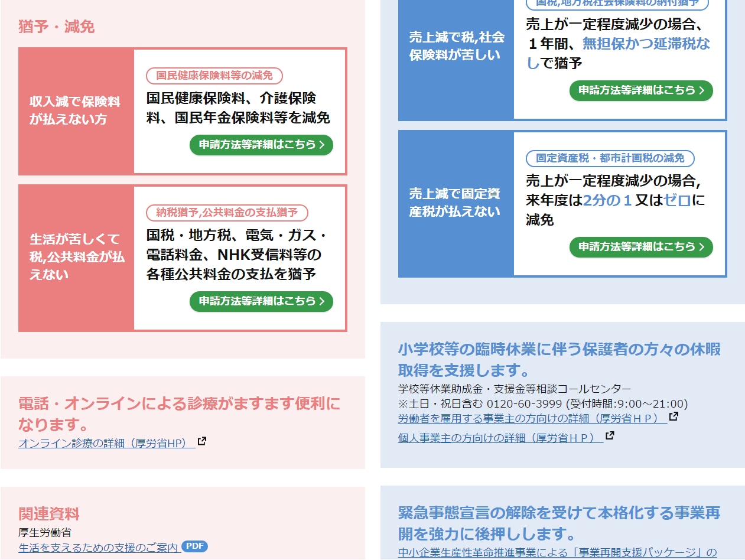Click the 猶予・減免 section heading
745x560 pixels.
[x=56, y=27]
